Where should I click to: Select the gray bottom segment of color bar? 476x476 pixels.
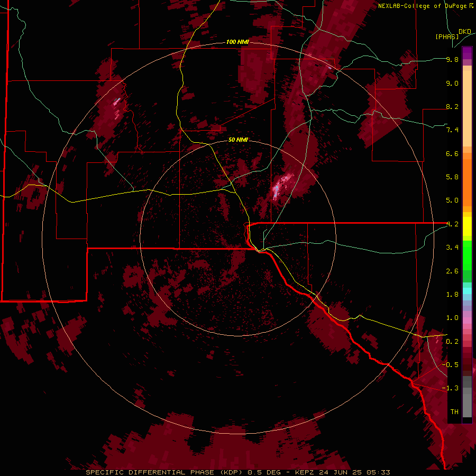(x=467, y=398)
